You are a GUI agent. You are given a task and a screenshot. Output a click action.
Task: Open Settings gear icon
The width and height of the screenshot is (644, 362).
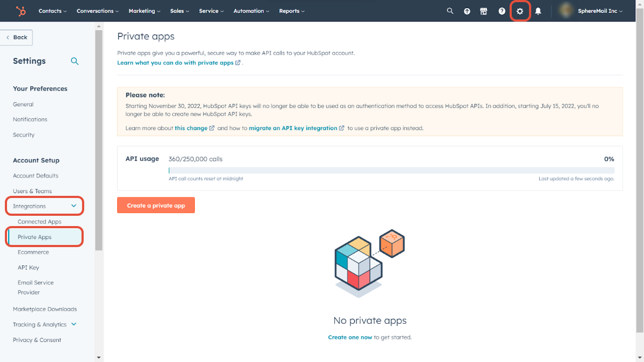click(519, 11)
